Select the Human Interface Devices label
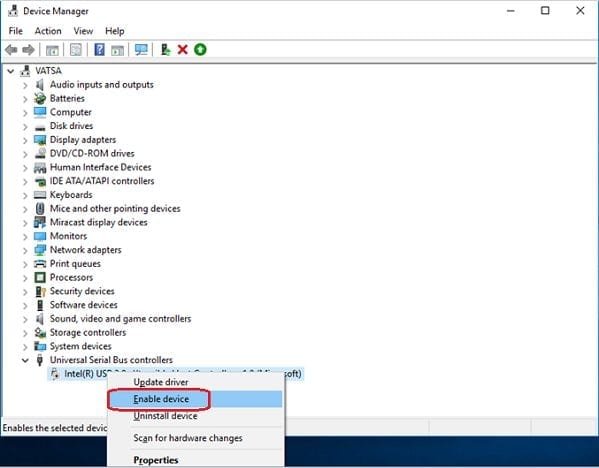Screen dimensions: 599x468 (x=100, y=167)
